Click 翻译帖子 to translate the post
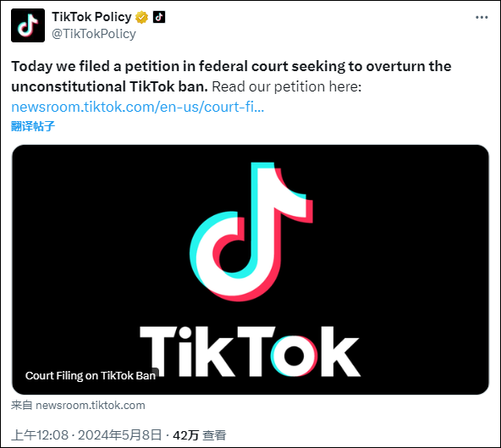This screenshot has height=448, width=501. [33, 126]
